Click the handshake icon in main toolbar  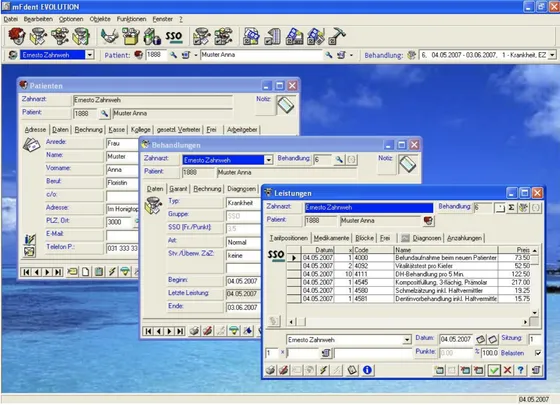tap(109, 36)
